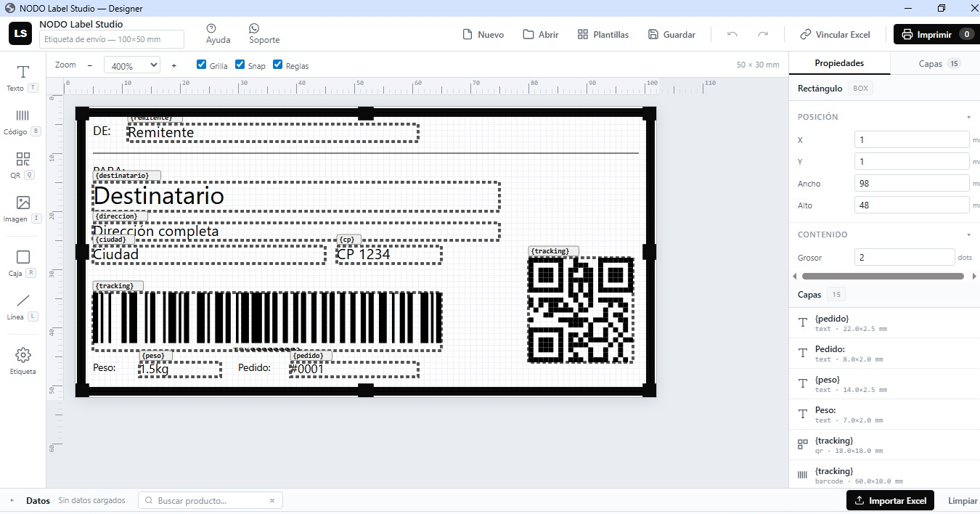The image size is (980, 514).
Task: Select the {tracking} barcode on canvas
Action: point(267,322)
